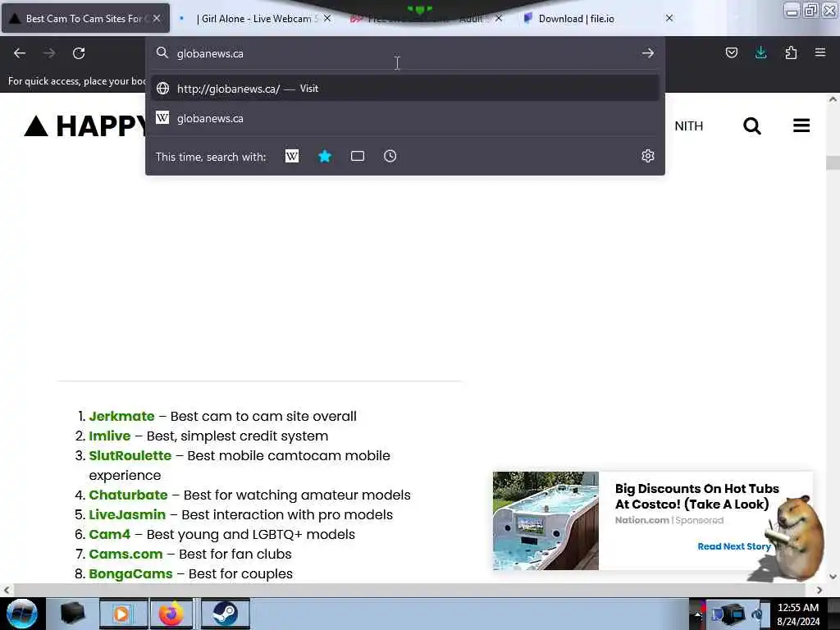Open the Firefox application menu
The width and height of the screenshot is (840, 630).
tap(820, 52)
